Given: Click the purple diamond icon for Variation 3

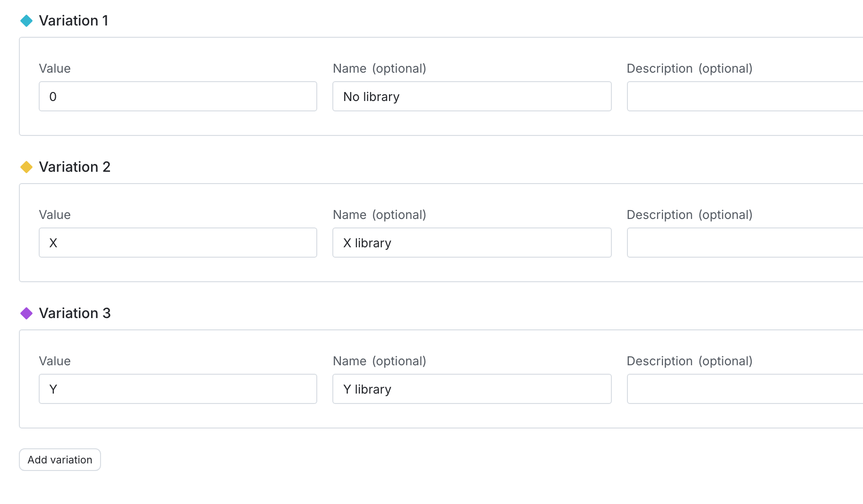Looking at the screenshot, I should tap(27, 313).
